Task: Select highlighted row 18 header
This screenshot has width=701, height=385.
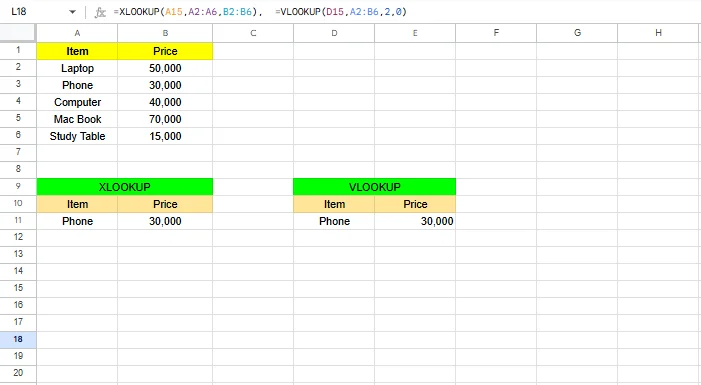Action: point(18,339)
